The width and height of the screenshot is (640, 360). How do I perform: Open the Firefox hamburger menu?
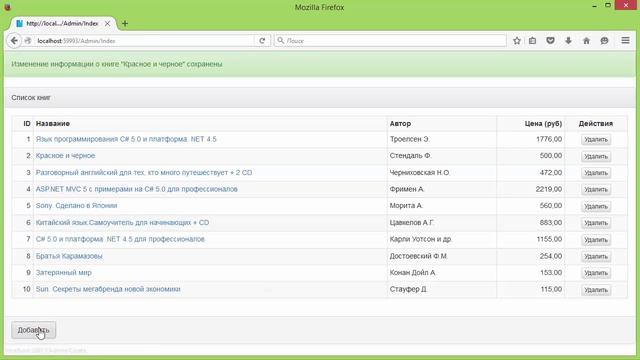625,40
